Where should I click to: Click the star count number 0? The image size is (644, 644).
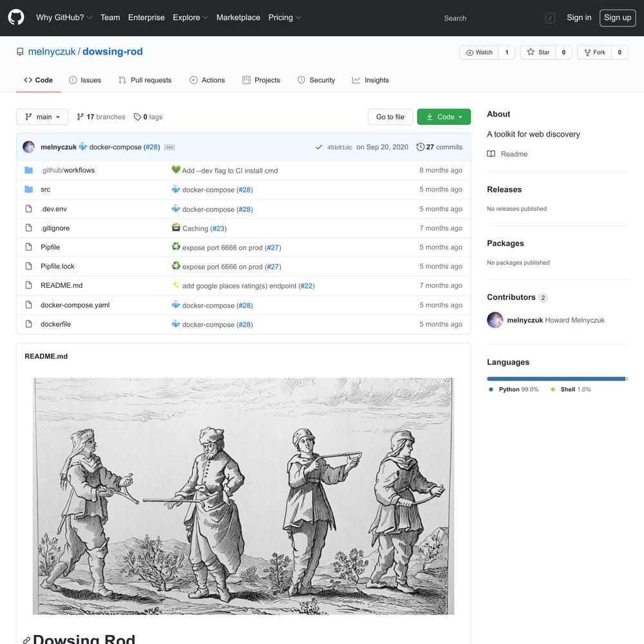click(563, 52)
